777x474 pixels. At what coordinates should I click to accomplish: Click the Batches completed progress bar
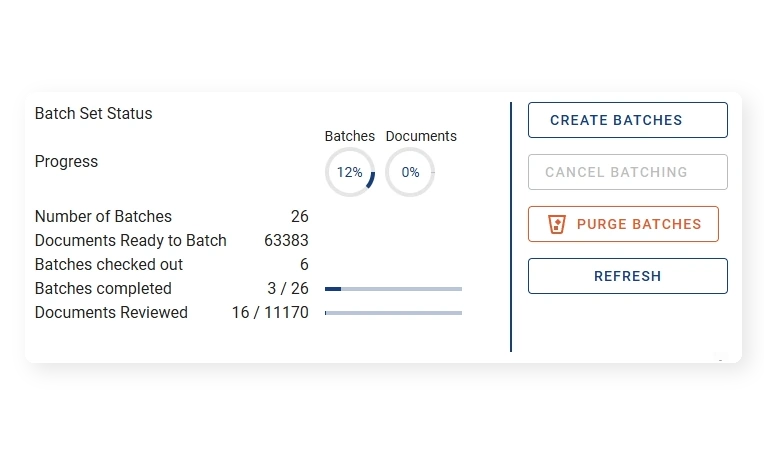click(393, 289)
